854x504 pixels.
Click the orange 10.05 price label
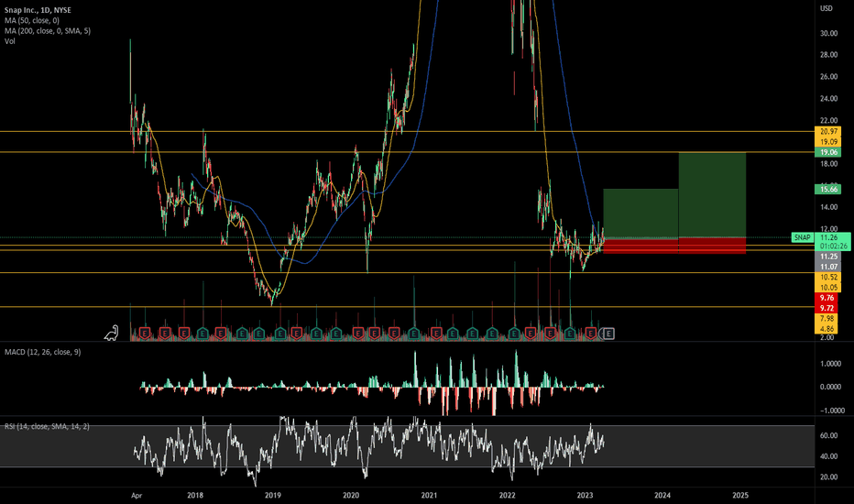tap(828, 287)
